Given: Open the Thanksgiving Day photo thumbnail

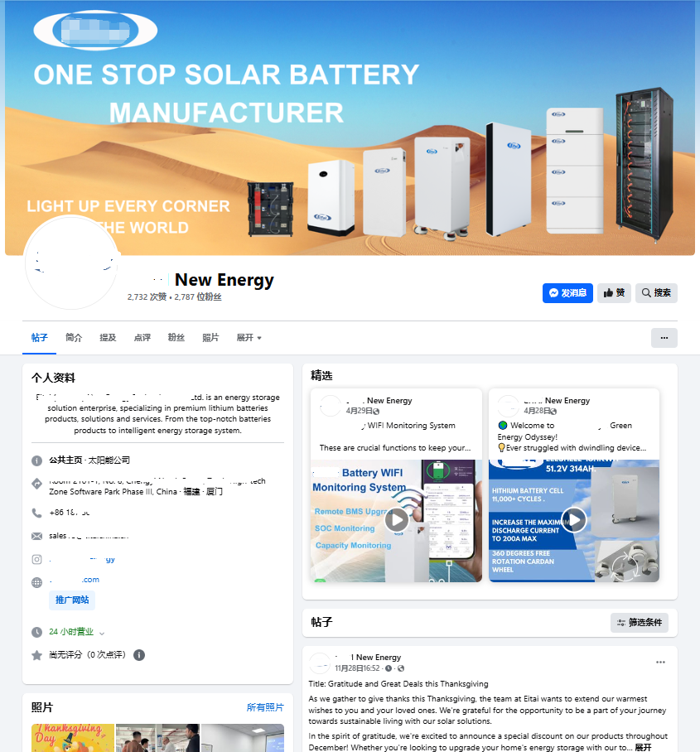Looking at the screenshot, I should [73, 738].
